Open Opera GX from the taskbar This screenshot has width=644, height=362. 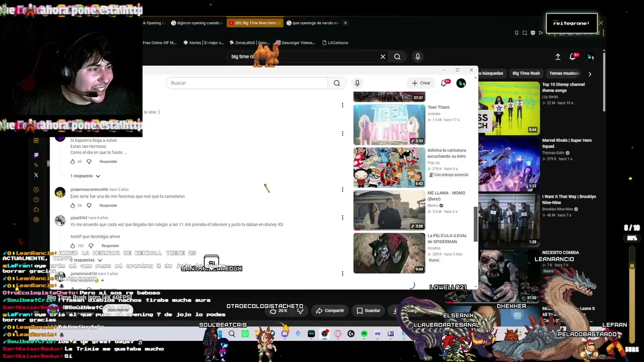338,334
